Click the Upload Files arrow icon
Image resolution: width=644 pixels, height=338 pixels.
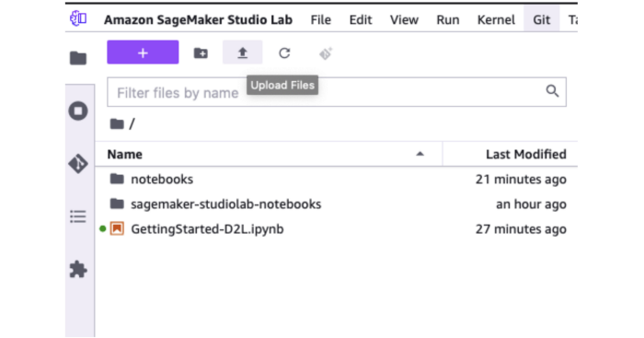[x=242, y=52]
